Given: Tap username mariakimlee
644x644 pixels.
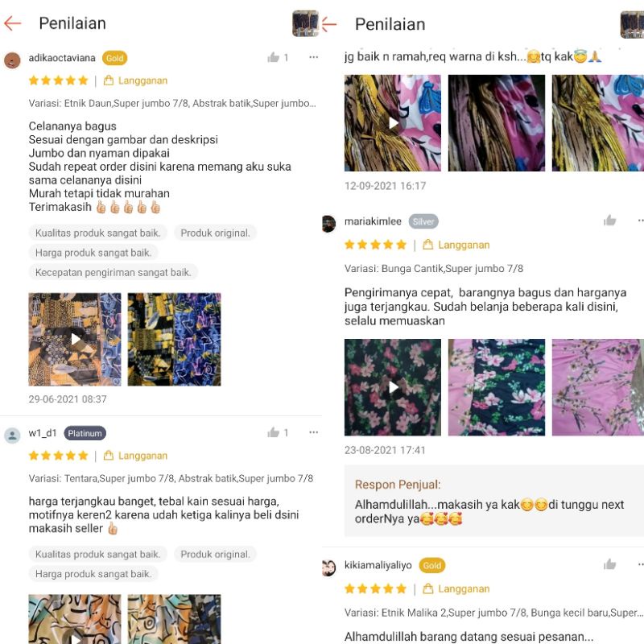Looking at the screenshot, I should point(373,221).
